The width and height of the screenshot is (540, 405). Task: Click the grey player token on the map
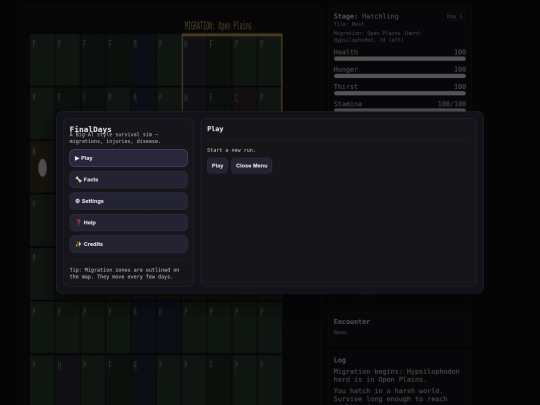[x=42, y=168]
